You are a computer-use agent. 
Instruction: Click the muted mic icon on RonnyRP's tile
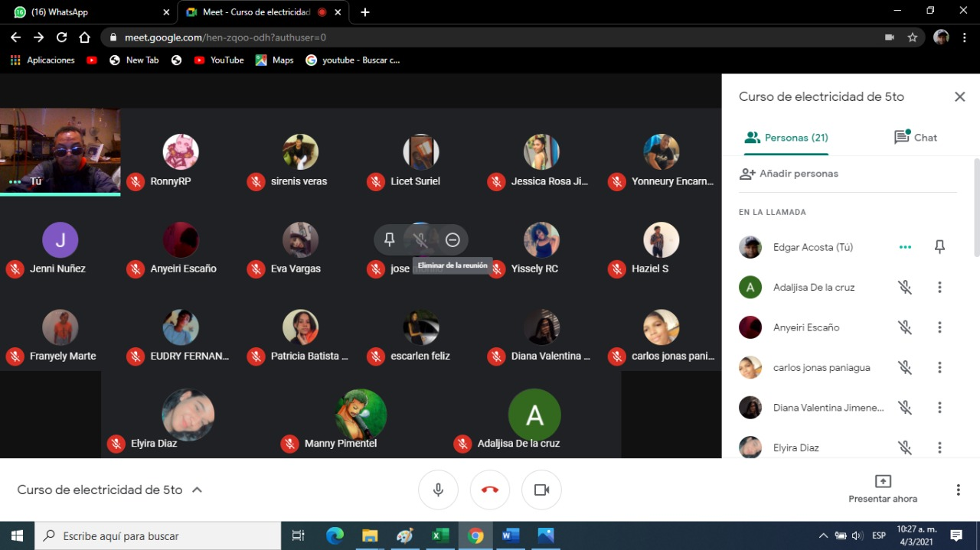coord(136,181)
